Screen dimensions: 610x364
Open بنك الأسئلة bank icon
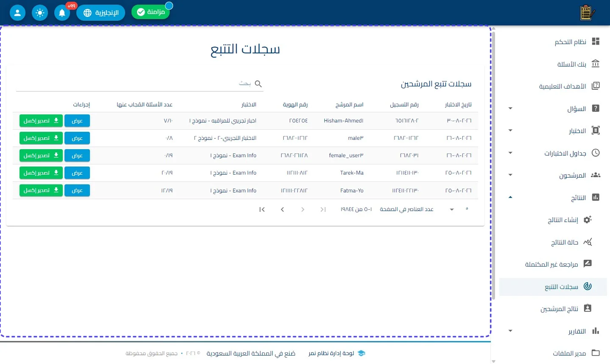click(596, 64)
